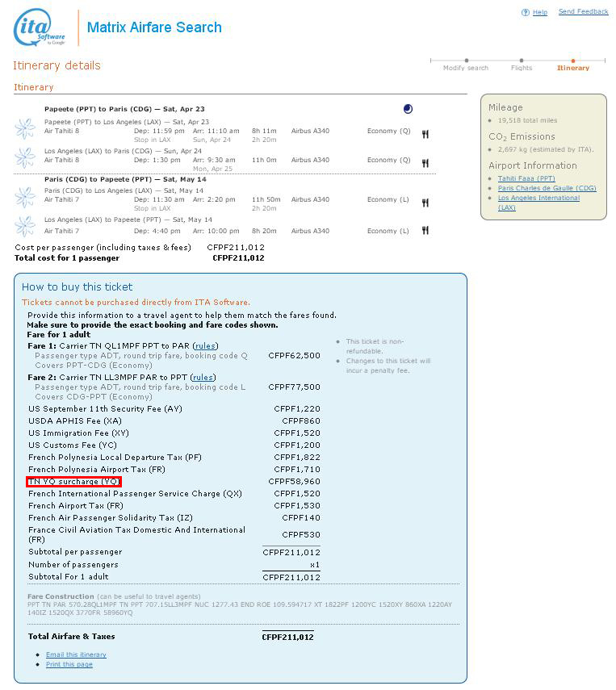Click 'This ticket is non-refundable' note
This screenshot has height=690, width=616.
coord(375,346)
